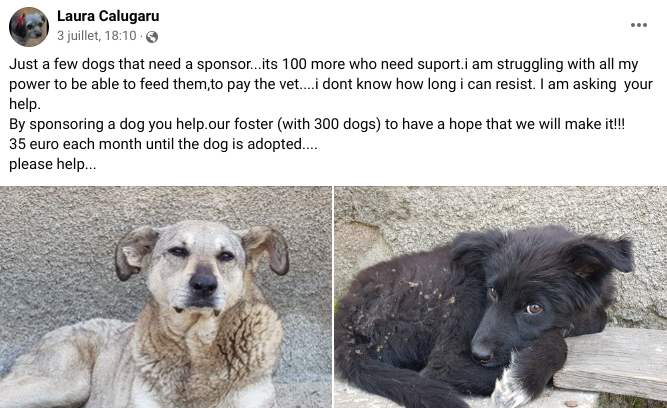Click the wooden plank beside the puppy

pos(613,362)
